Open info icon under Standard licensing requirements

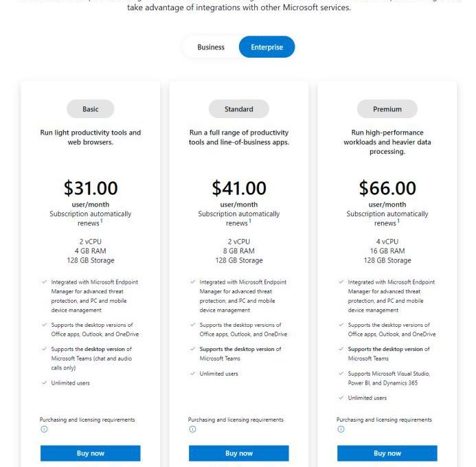(x=192, y=429)
